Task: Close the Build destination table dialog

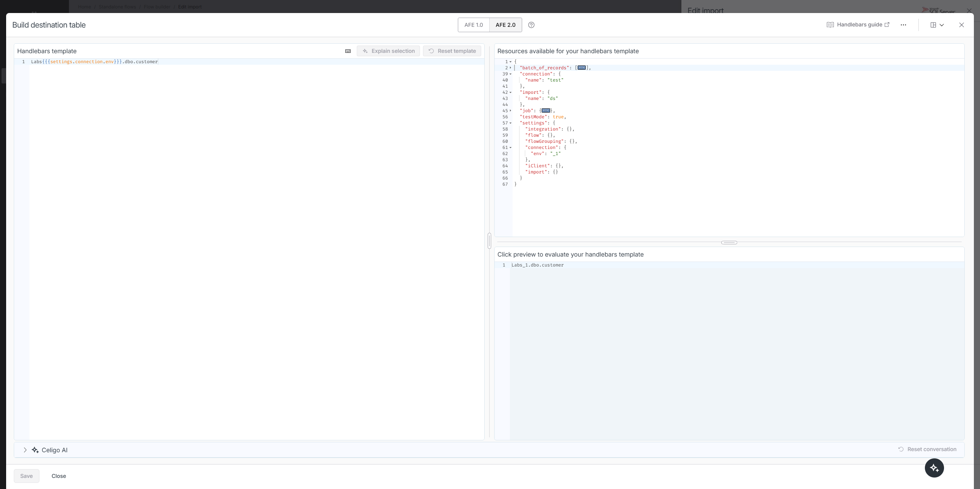Action: [x=962, y=25]
